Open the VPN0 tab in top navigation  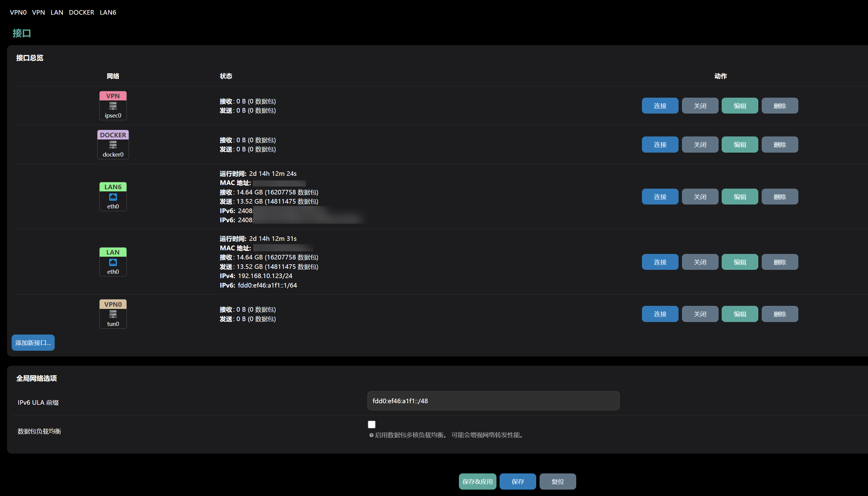pos(18,12)
